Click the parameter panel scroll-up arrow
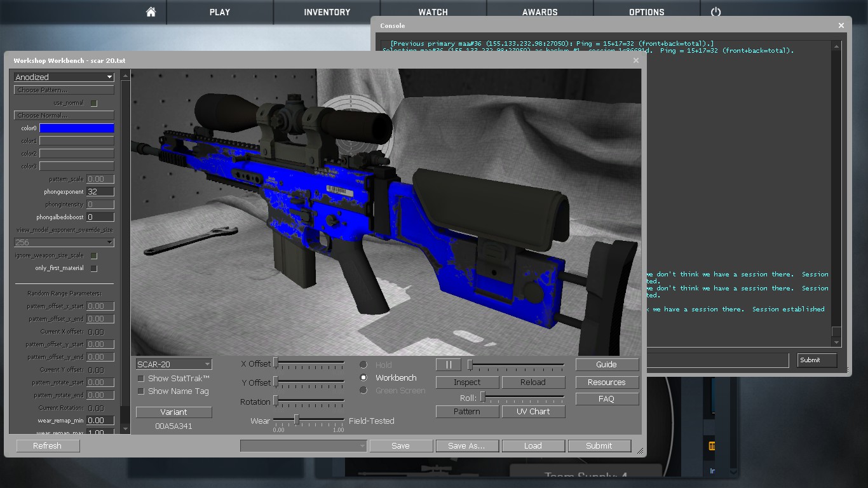 pyautogui.click(x=125, y=76)
